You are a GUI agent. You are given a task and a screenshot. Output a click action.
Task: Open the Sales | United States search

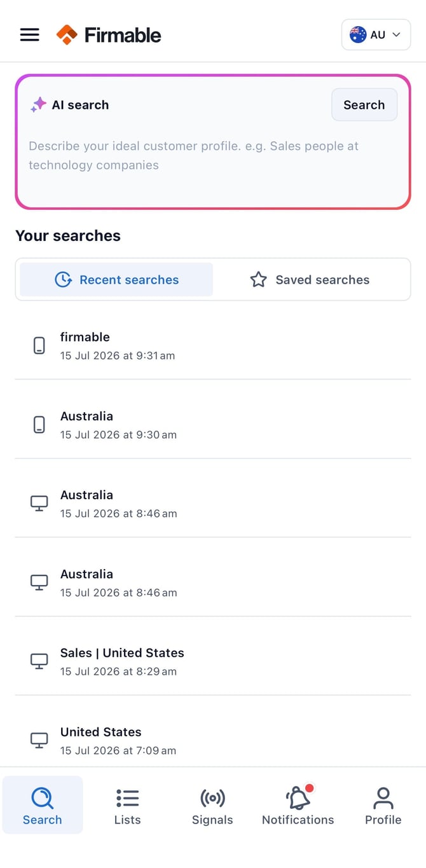coord(213,661)
